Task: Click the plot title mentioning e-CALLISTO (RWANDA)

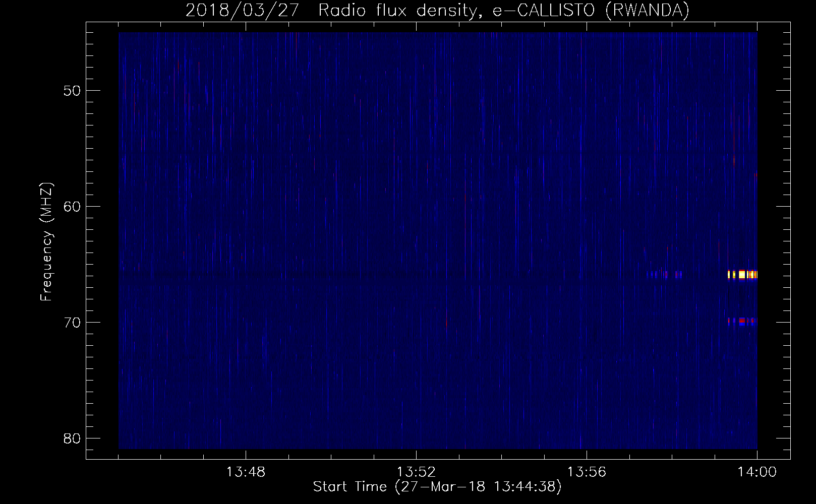Action: coord(437,10)
